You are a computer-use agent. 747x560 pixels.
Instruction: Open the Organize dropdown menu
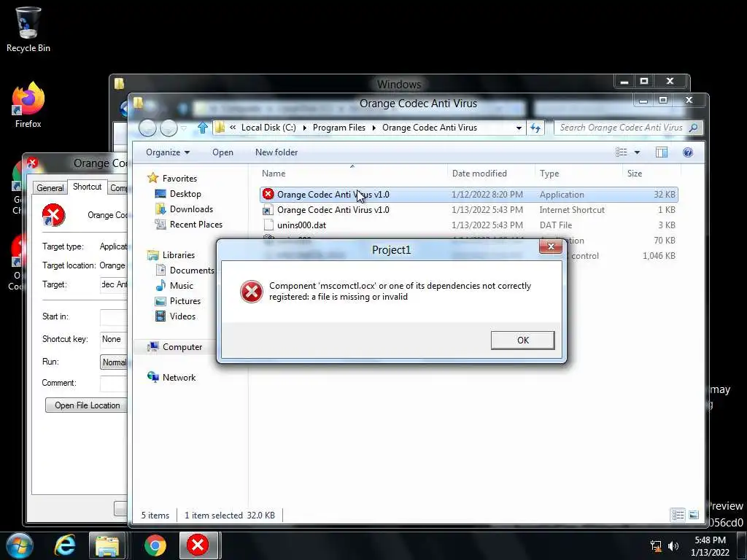(x=168, y=152)
